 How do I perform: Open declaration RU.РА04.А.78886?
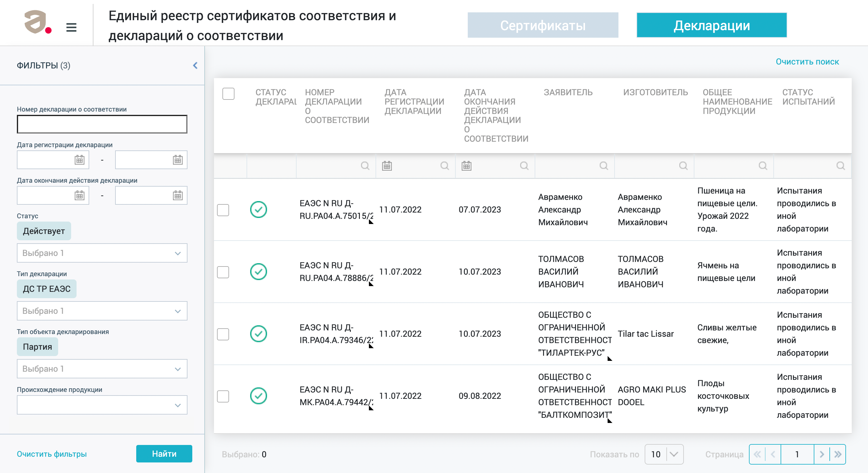coord(336,272)
